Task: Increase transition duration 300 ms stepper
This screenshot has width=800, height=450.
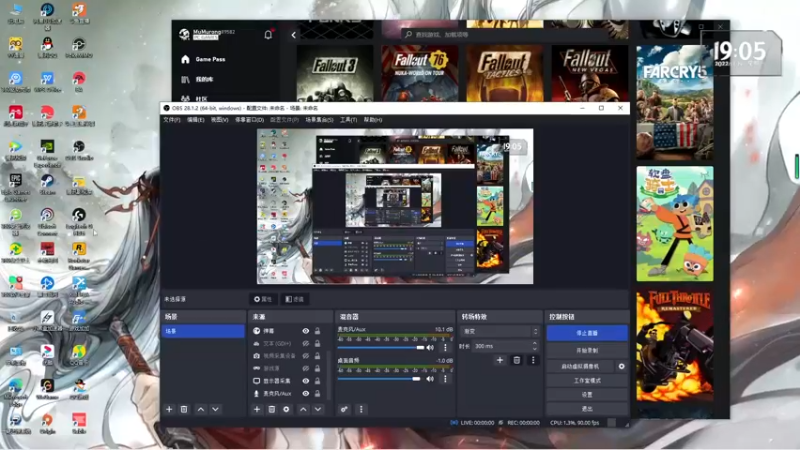Action: [x=535, y=343]
